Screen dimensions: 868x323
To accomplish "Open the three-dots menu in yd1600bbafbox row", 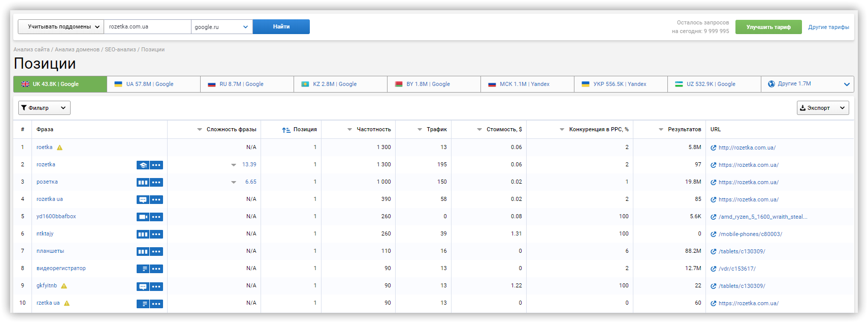I will 156,217.
